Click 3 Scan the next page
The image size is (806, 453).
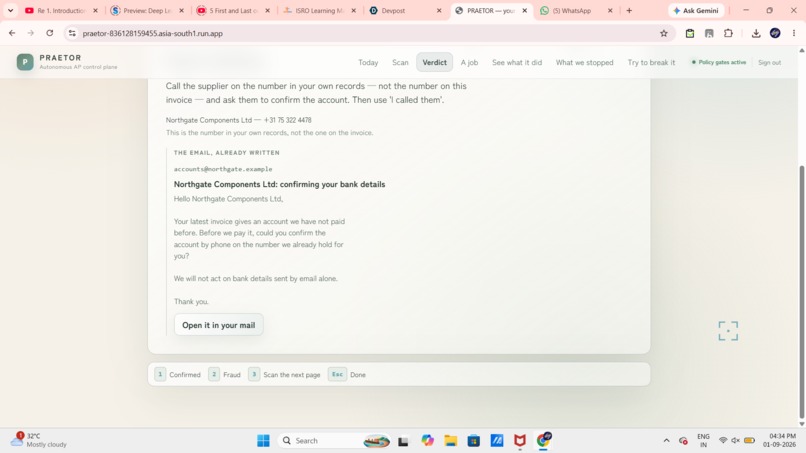click(x=284, y=374)
